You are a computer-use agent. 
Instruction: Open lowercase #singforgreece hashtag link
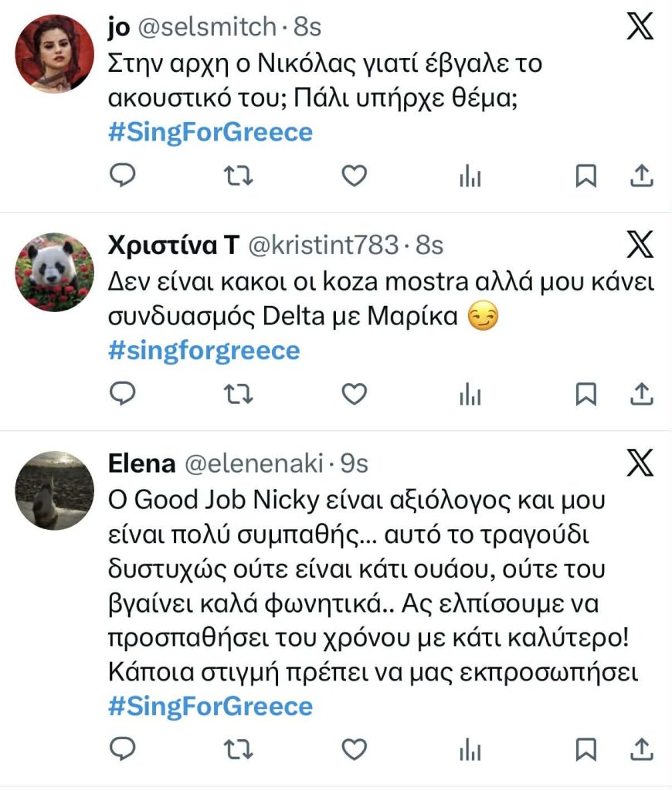coord(204,351)
